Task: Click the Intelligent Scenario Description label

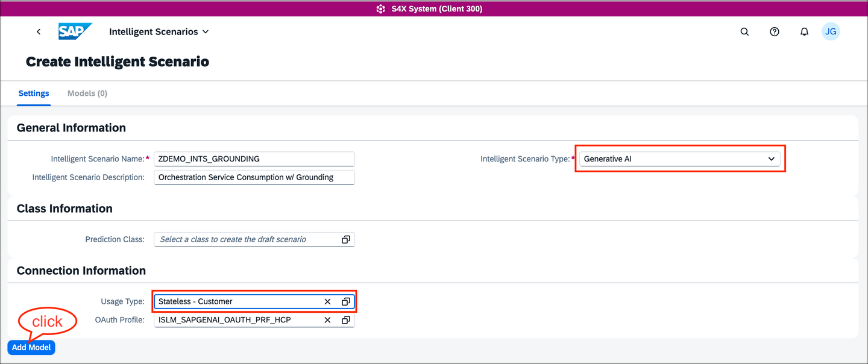Action: 89,177
